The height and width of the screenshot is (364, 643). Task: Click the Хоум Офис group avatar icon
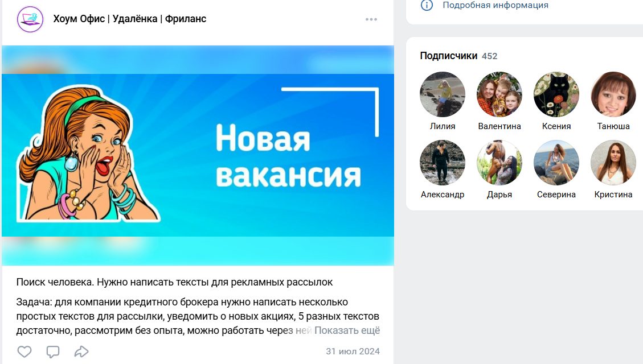[x=30, y=19]
